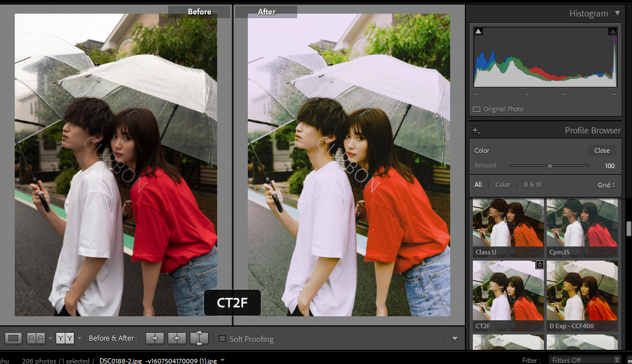Image resolution: width=632 pixels, height=364 pixels.
Task: Click the profile Amount slider handle
Action: click(550, 166)
